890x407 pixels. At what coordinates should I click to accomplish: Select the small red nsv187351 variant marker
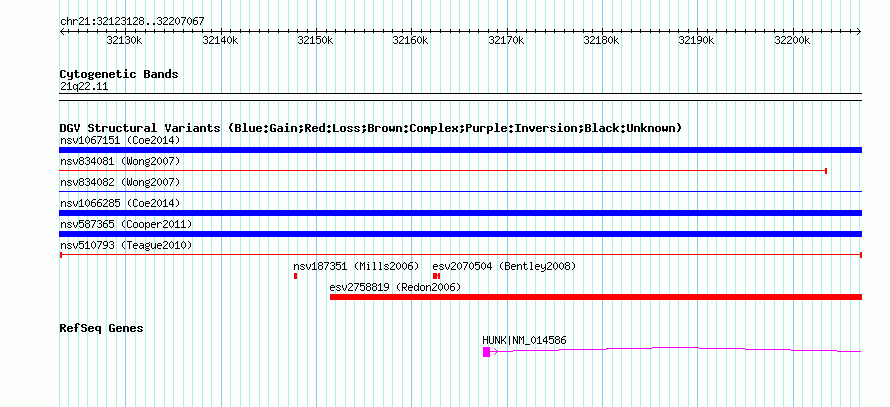tap(296, 276)
